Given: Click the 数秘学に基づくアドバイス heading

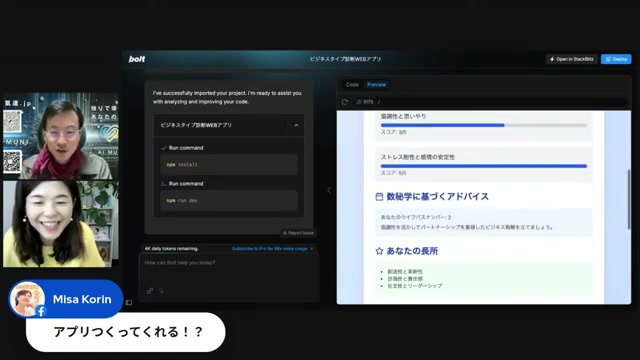Looking at the screenshot, I should 438,197.
